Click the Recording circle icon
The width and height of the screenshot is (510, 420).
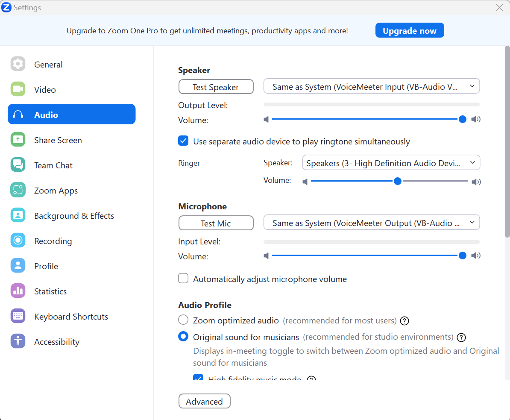point(18,241)
